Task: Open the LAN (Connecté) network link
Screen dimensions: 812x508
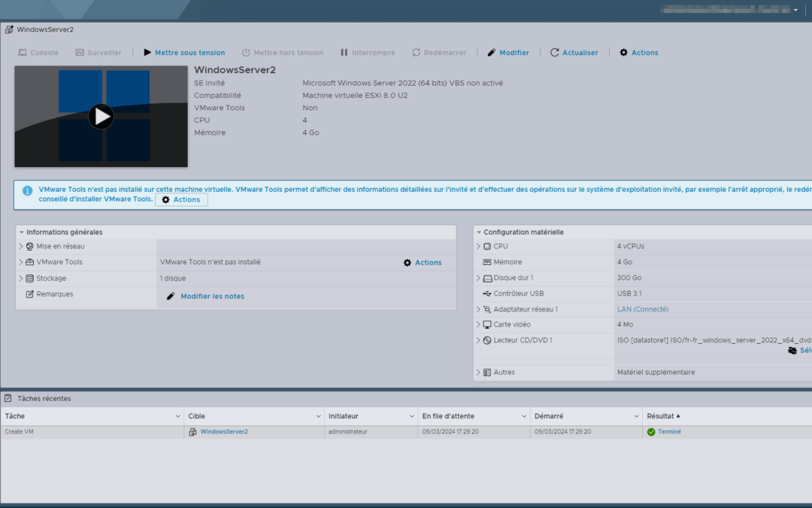Action: click(643, 309)
